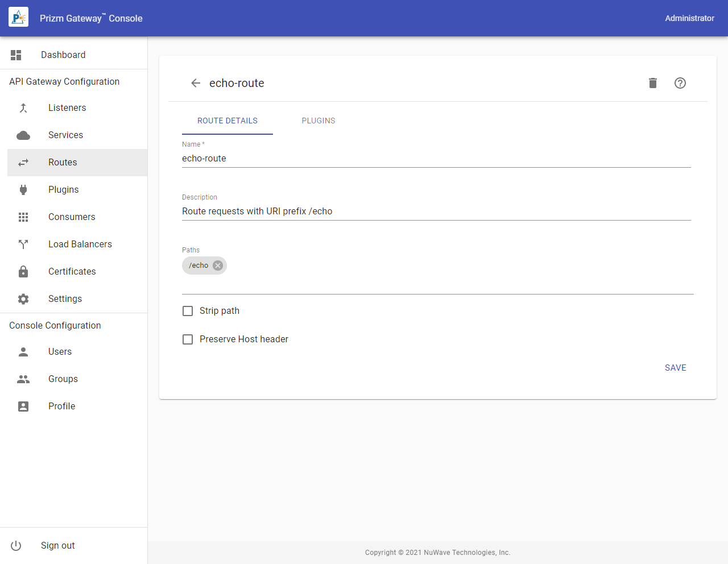Viewport: 728px width, 564px height.
Task: Sign out of the console
Action: pyautogui.click(x=57, y=546)
